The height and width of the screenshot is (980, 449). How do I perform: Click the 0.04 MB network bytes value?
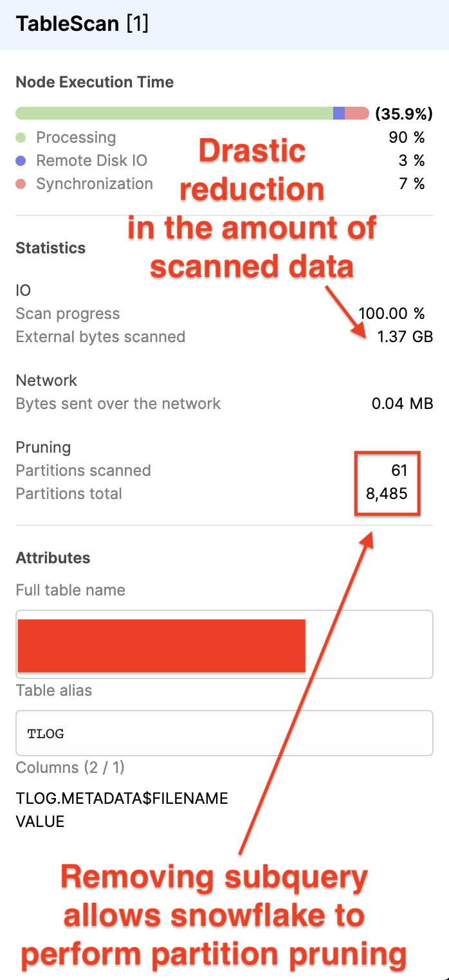[402, 404]
